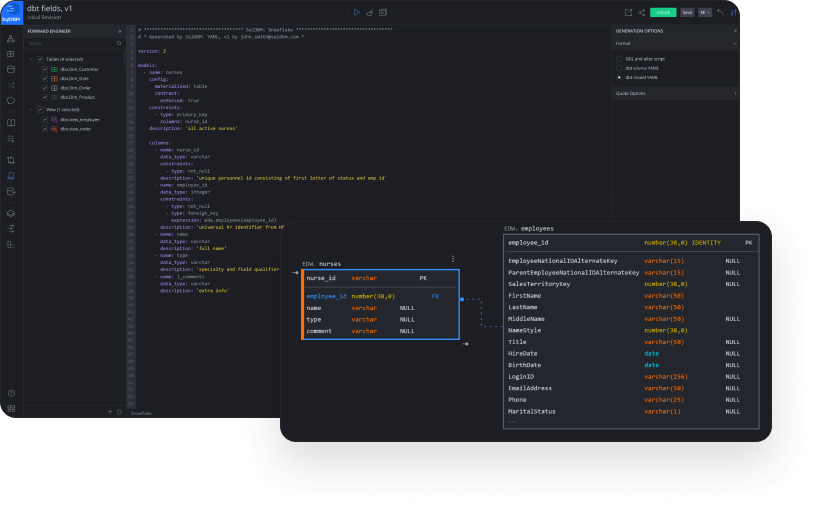820x510 pixels.
Task: Uncheck the dbo.Dim_Customer table checkbox
Action: (x=44, y=68)
